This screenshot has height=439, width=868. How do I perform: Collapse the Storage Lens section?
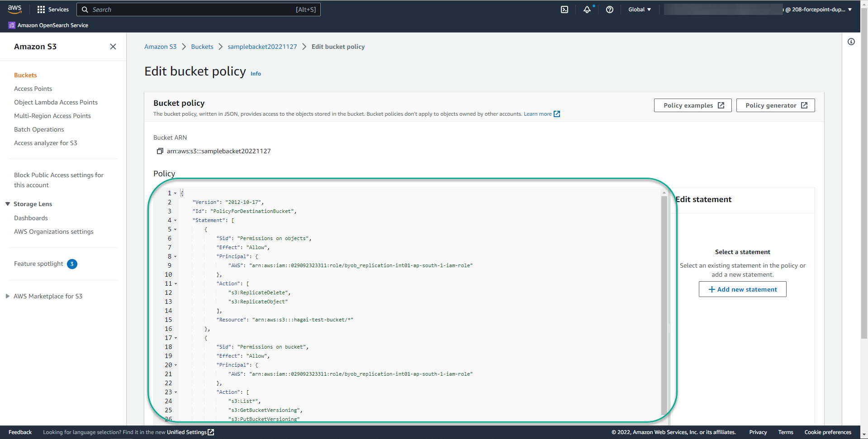click(7, 203)
